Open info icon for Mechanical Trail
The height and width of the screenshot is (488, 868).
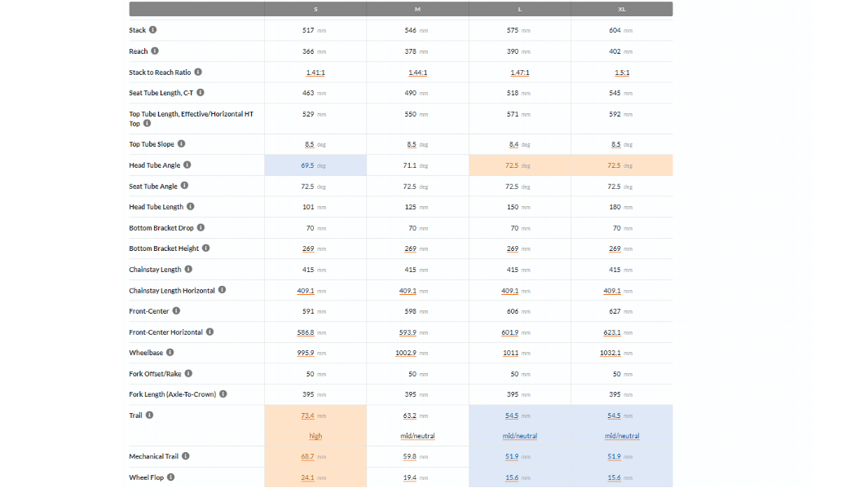click(x=186, y=456)
